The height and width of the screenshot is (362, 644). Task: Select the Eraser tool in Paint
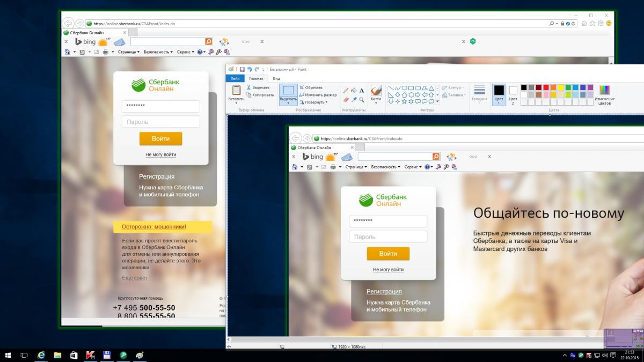tap(346, 99)
